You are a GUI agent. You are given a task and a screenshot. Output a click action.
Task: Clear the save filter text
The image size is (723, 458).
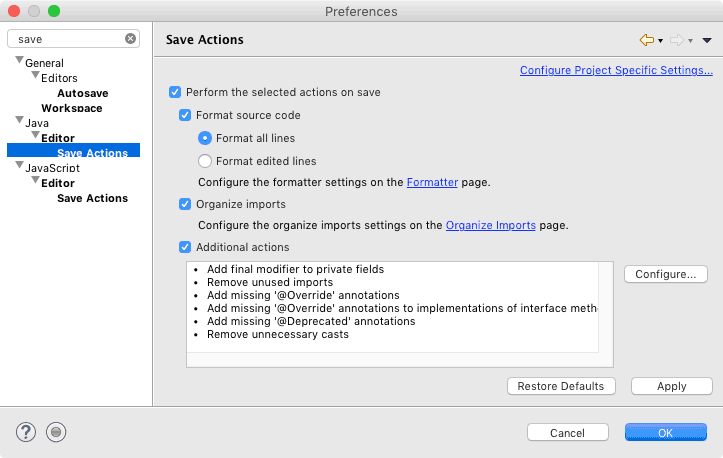coord(130,39)
